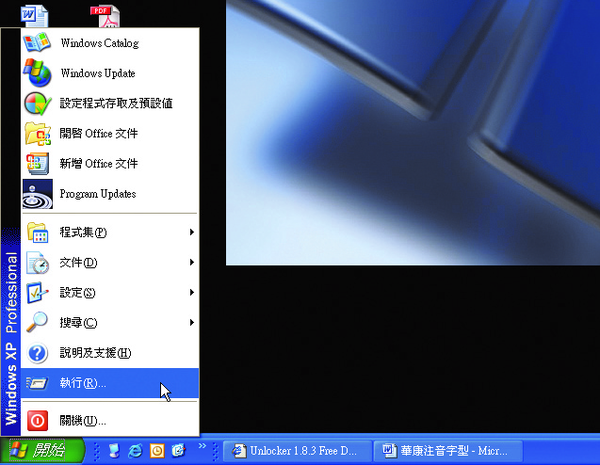The height and width of the screenshot is (465, 600).
Task: Click the Program Updates water-drop icon
Action: [38, 194]
